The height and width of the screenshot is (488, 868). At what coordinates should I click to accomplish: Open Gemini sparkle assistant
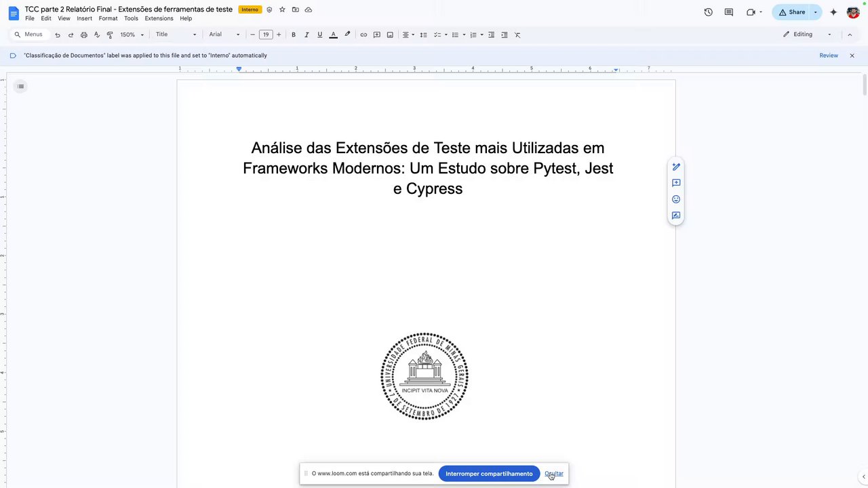click(x=833, y=12)
